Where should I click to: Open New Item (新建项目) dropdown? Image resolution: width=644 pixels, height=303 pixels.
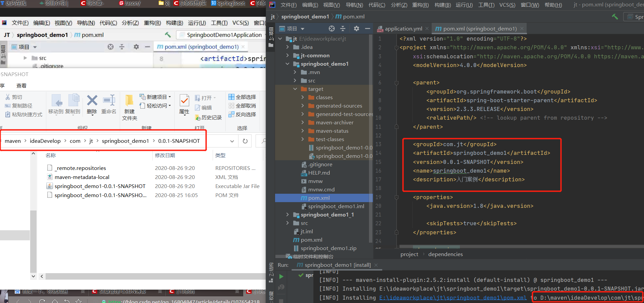coord(155,97)
